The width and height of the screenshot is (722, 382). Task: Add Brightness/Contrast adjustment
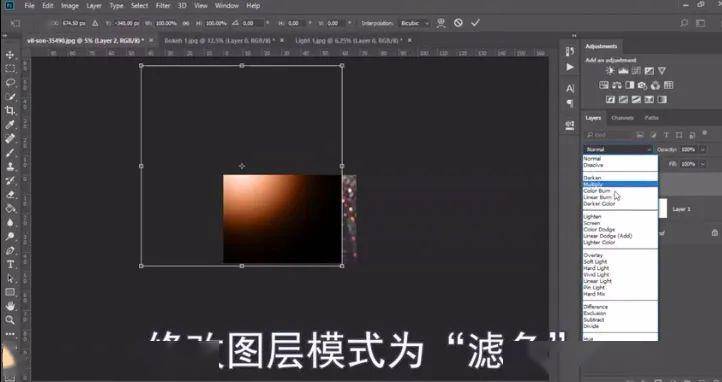click(x=610, y=71)
